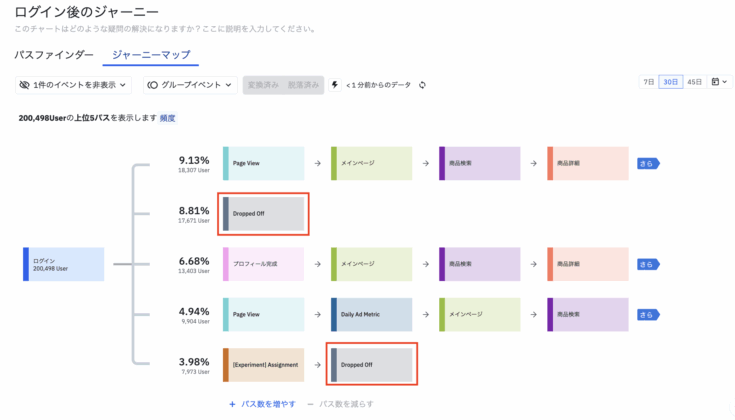Switch to the パスファインダー tab
This screenshot has width=735, height=420.
tap(54, 55)
